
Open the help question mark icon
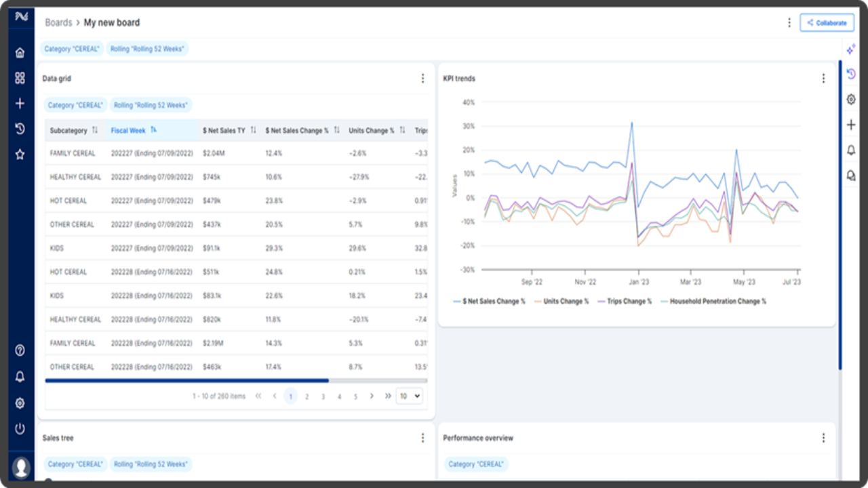[20, 350]
